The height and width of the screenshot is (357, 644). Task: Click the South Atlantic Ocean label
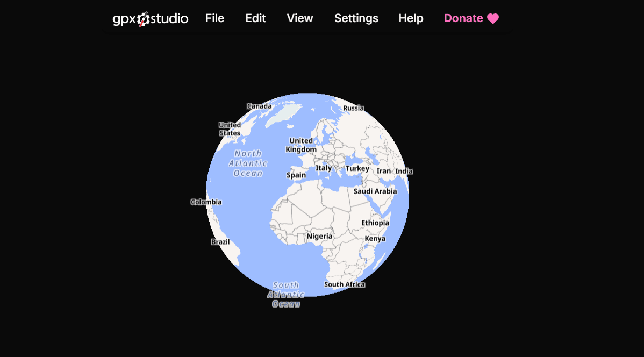[286, 295]
